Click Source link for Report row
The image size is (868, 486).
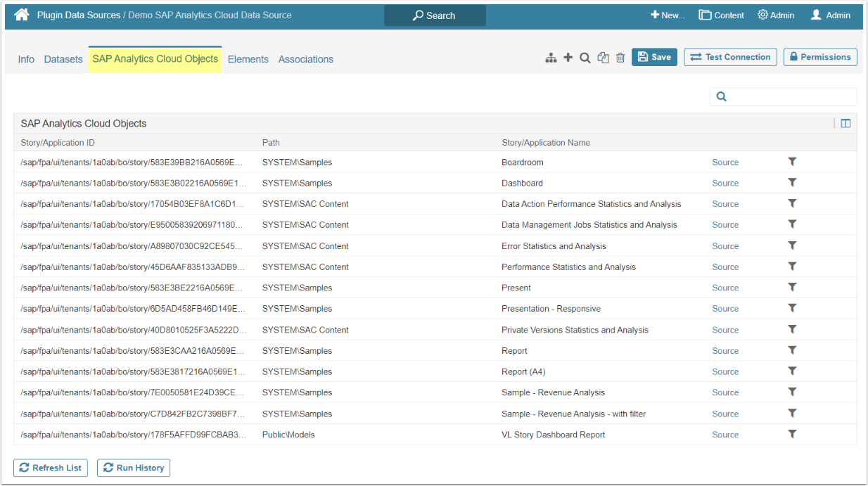(725, 351)
